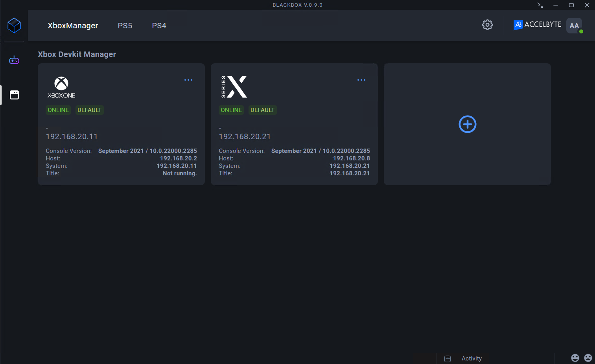The height and width of the screenshot is (364, 595).
Task: Click the Activity panel icon
Action: pyautogui.click(x=448, y=358)
